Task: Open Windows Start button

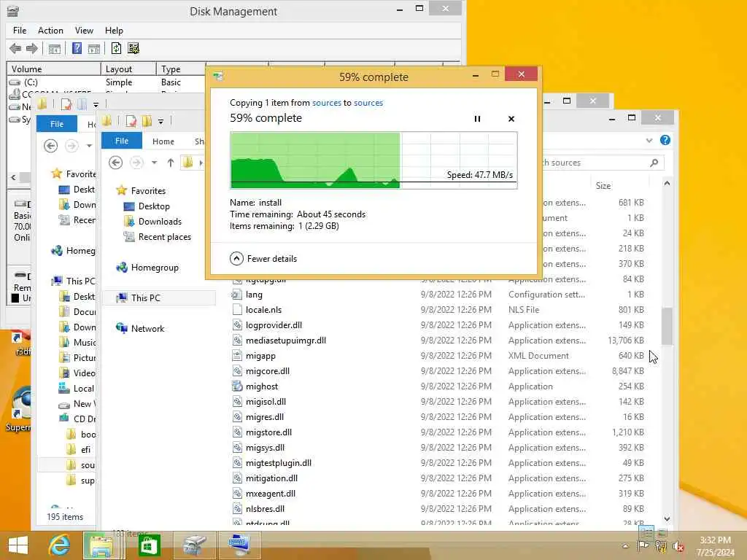Action: point(18,545)
